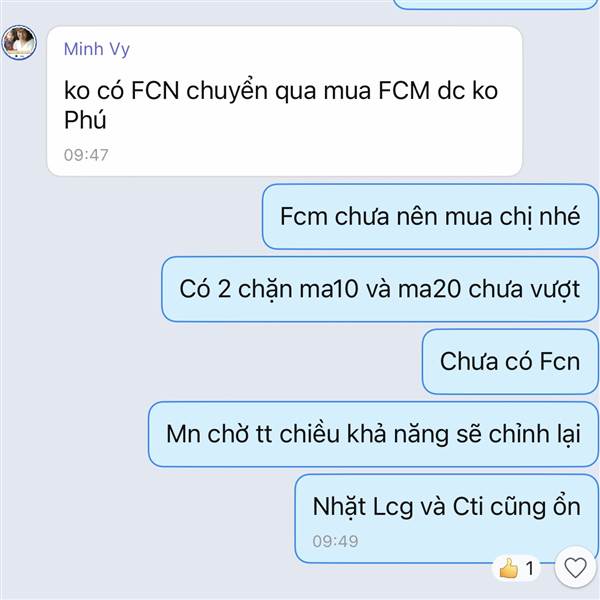Tap the heart reaction icon

point(575,567)
